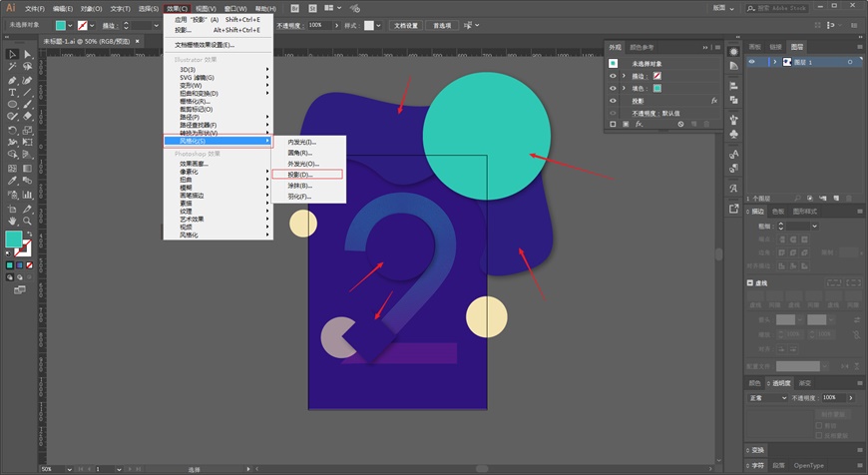The image size is (868, 475).
Task: Toggle the 反相蒙版 invert mask checkbox
Action: point(819,435)
